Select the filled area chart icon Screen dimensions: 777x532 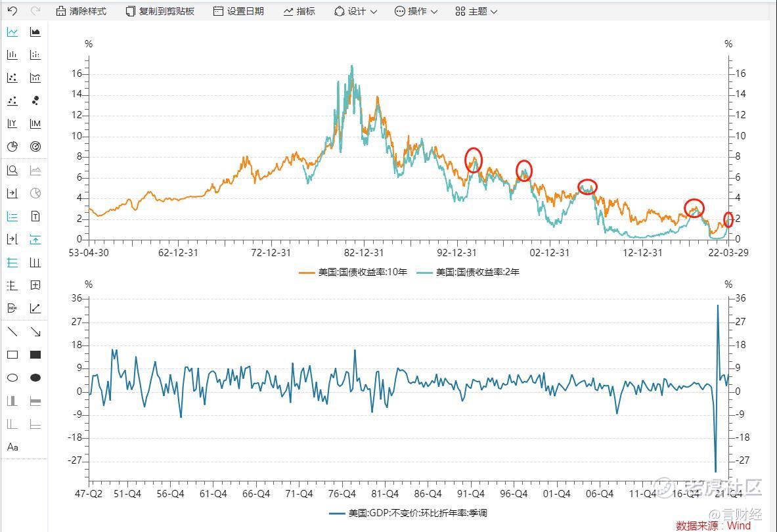coord(35,32)
